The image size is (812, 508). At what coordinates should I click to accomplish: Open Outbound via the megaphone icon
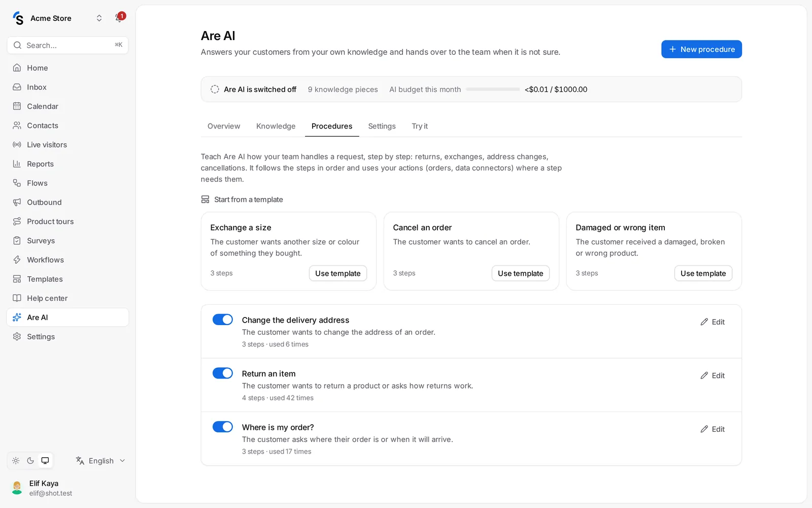click(17, 202)
